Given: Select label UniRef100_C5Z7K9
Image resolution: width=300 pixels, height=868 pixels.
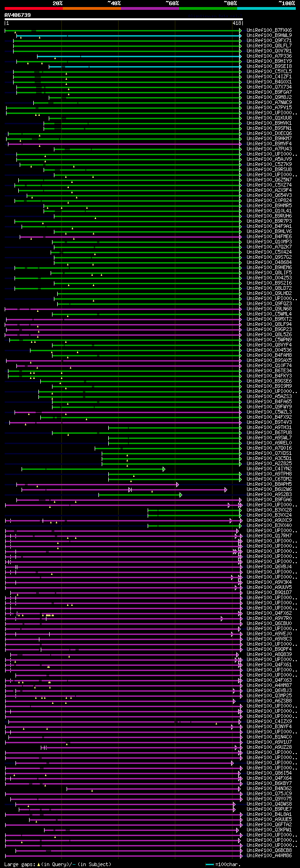Looking at the screenshot, I should [269, 164].
